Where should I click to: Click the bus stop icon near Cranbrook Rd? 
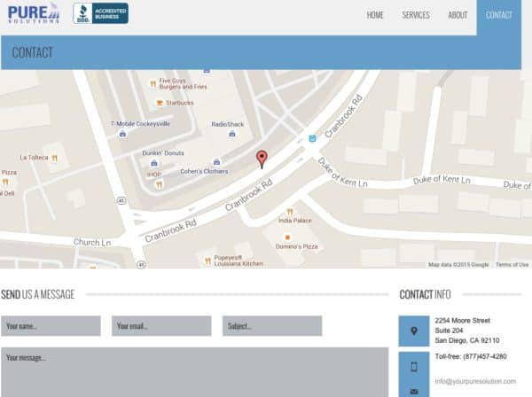tap(312, 138)
